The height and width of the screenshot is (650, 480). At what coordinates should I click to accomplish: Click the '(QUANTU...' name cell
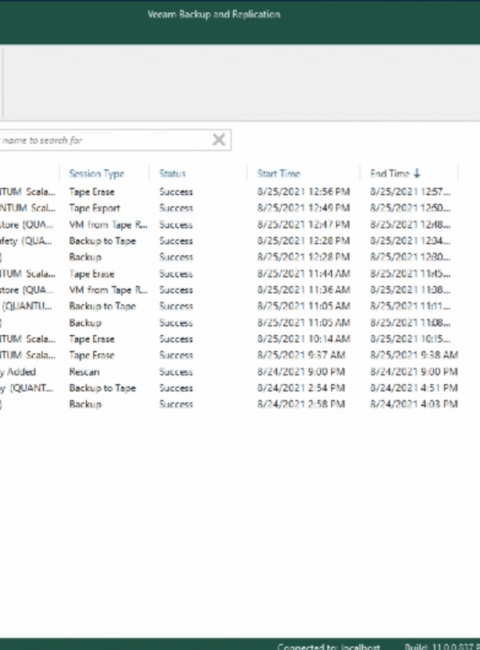[x=27, y=306]
